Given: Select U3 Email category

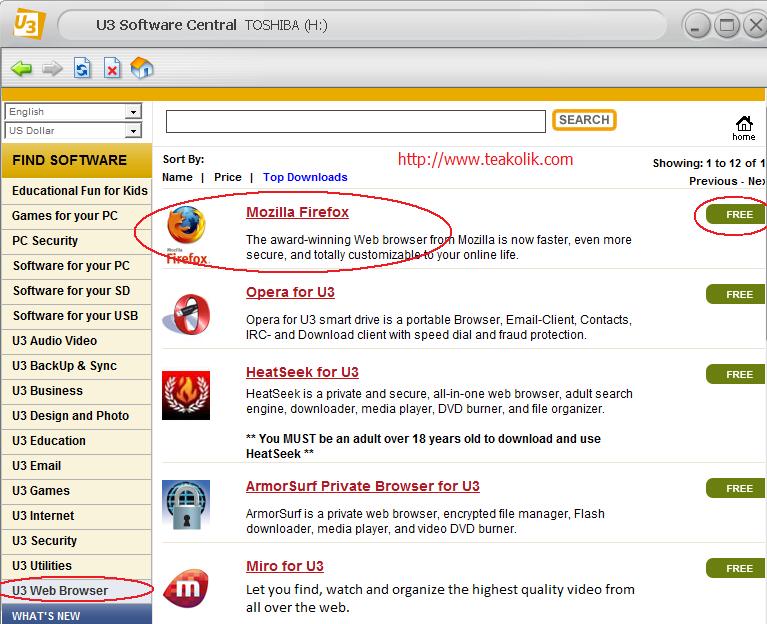Looking at the screenshot, I should (77, 466).
